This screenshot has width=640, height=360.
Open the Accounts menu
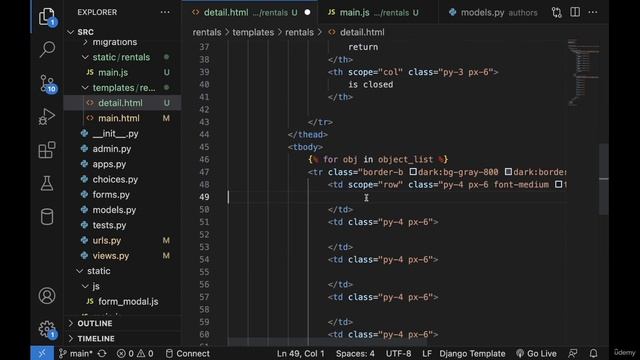pyautogui.click(x=47, y=296)
